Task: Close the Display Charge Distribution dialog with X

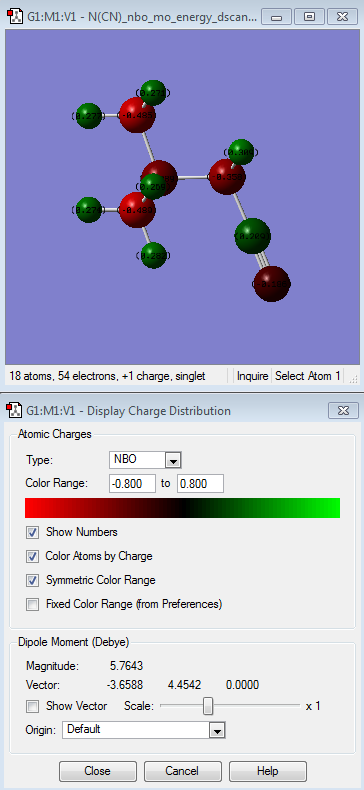Action: (343, 411)
